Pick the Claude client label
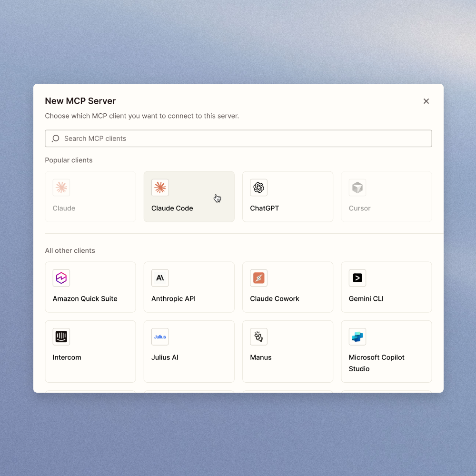The height and width of the screenshot is (476, 476). [64, 208]
